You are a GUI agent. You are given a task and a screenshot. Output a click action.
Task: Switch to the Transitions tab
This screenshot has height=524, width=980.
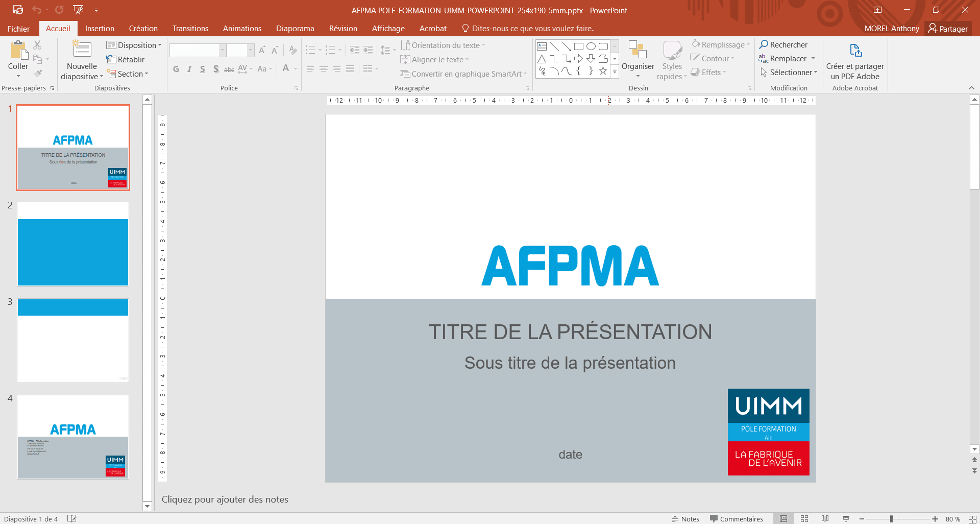click(x=190, y=29)
